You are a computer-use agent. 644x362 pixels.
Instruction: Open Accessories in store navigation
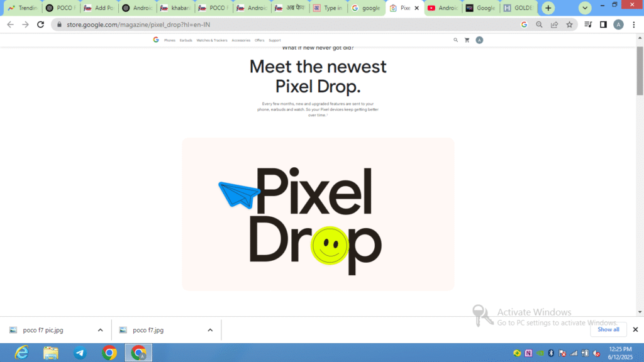[241, 40]
